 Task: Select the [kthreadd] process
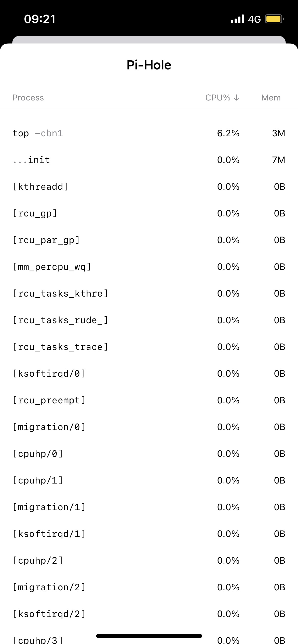click(x=149, y=187)
